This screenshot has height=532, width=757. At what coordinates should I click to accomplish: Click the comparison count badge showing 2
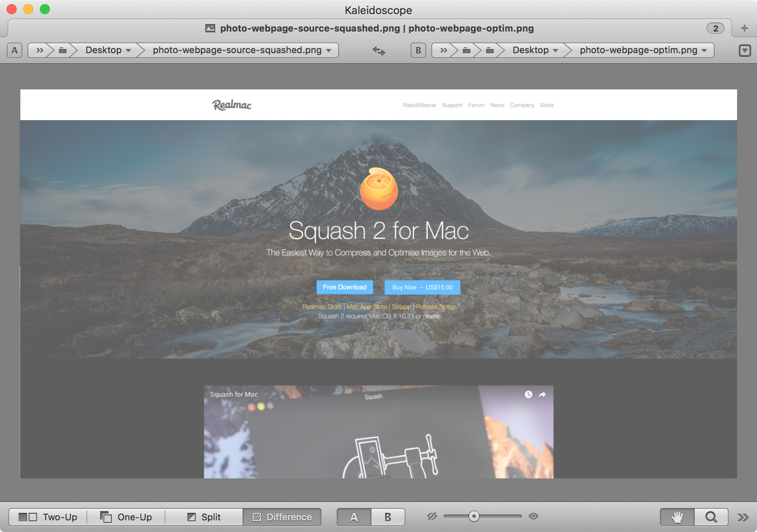click(x=715, y=28)
